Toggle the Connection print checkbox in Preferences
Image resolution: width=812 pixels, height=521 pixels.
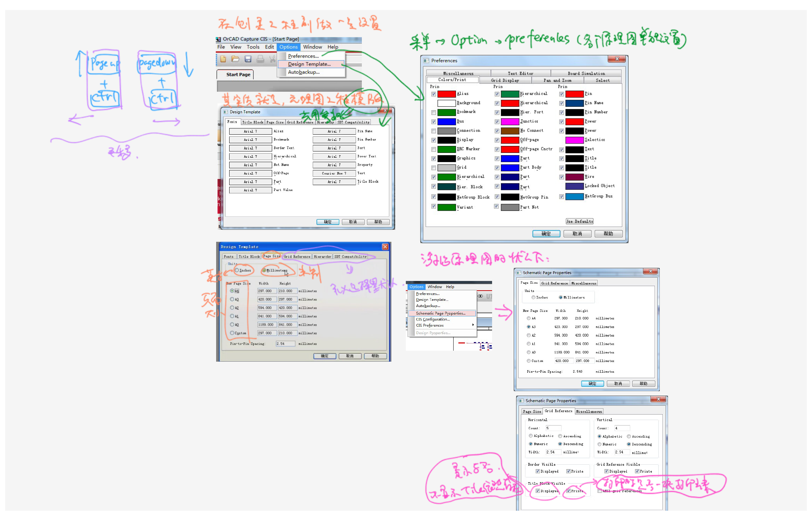point(434,131)
